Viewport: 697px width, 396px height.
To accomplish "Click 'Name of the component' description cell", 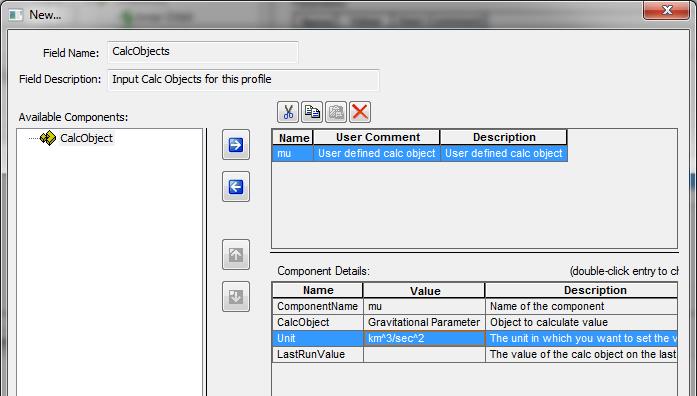I will (581, 306).
